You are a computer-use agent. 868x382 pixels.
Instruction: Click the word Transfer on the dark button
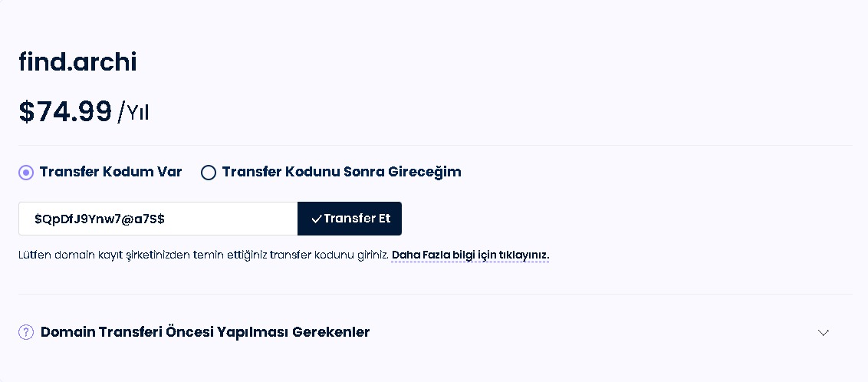[347, 219]
